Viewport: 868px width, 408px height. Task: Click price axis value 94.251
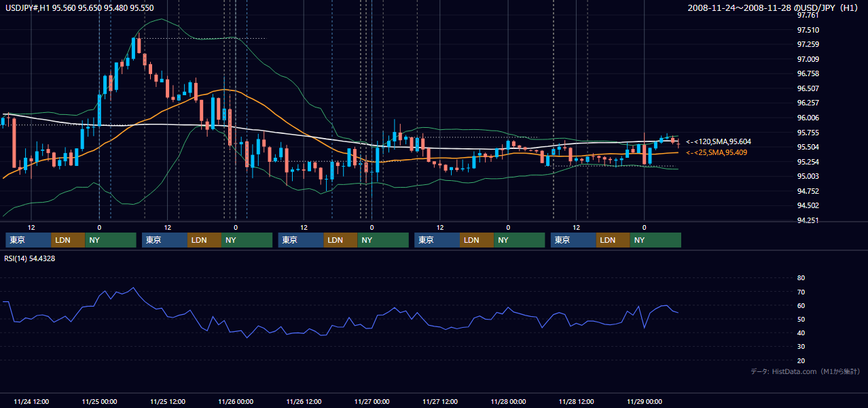click(808, 220)
